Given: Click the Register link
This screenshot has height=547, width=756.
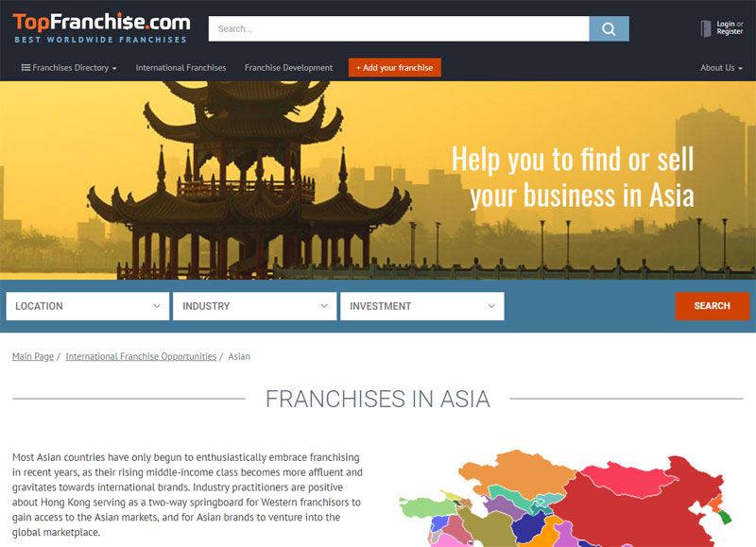Looking at the screenshot, I should pos(730,32).
